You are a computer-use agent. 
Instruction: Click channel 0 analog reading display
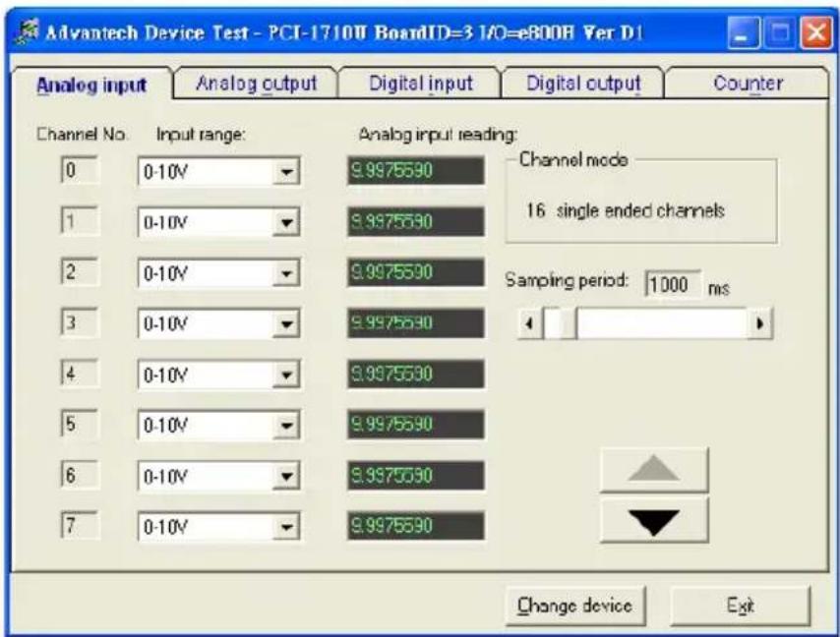[x=416, y=171]
